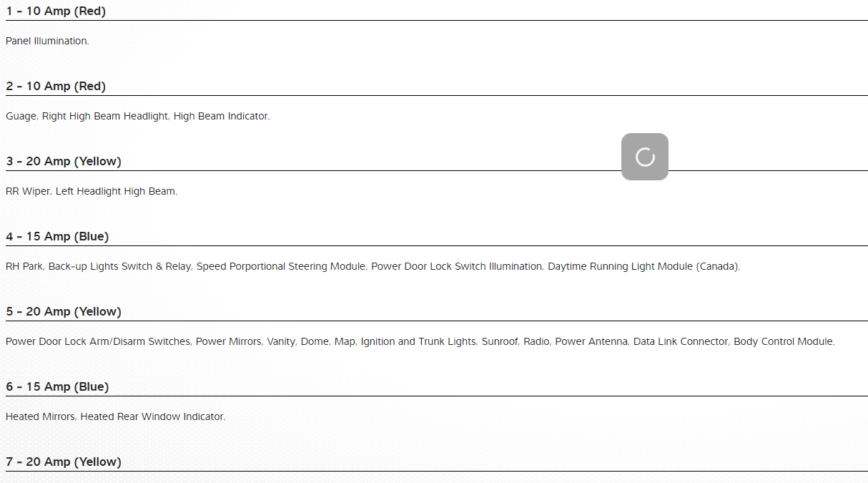Click the "7 - 20 Amp (Yellow)" heading
This screenshot has width=868, height=483.
point(64,462)
